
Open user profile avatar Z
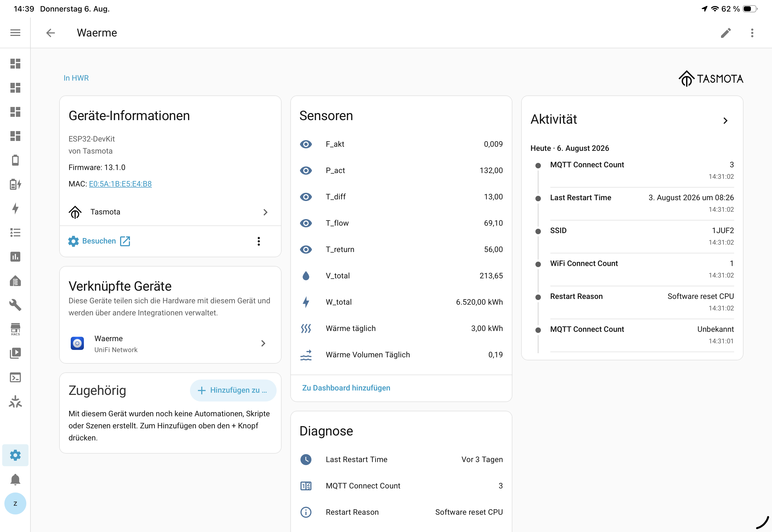[x=15, y=503]
